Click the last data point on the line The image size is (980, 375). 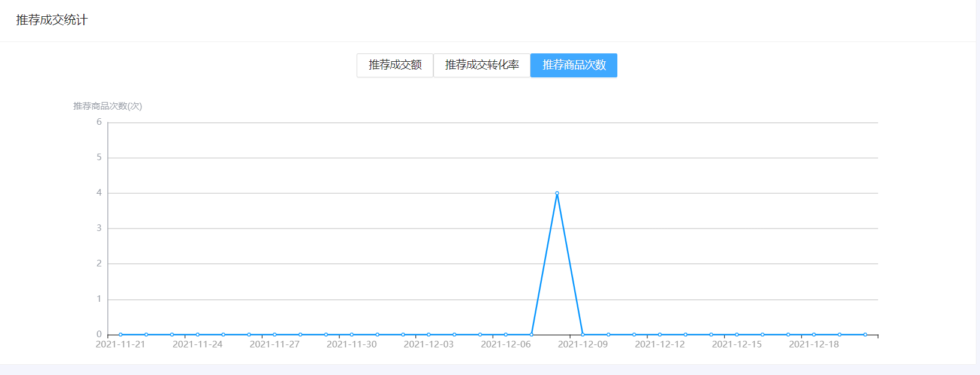(x=865, y=335)
